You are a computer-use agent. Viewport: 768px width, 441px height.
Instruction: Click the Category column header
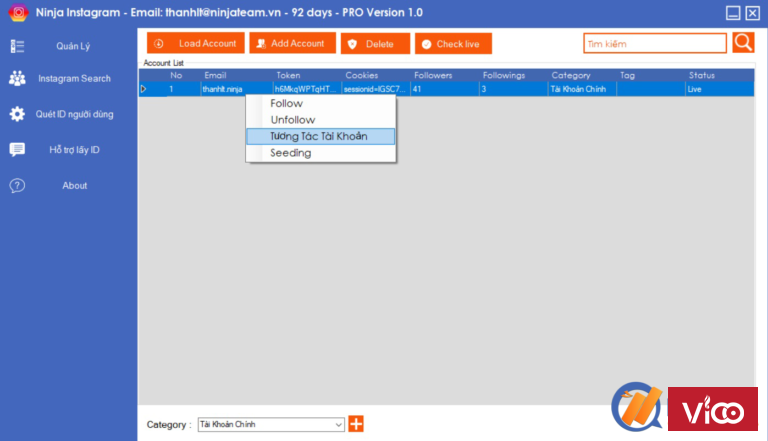click(x=571, y=75)
